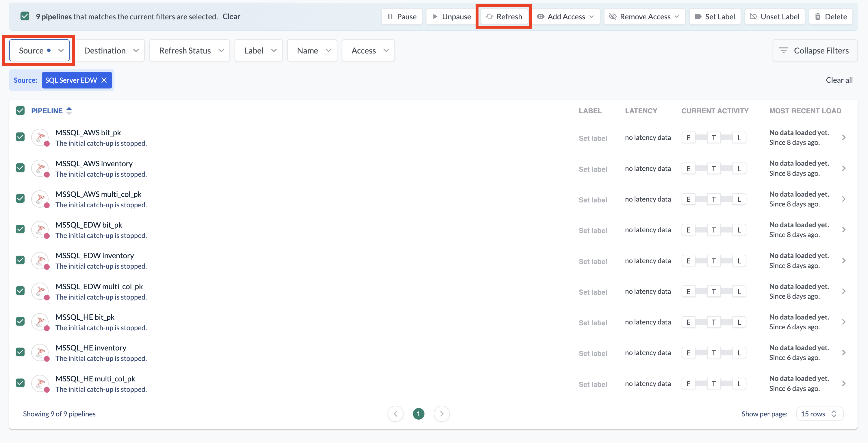Click the MSSQL_AWS bit_pk source icon
The height and width of the screenshot is (443, 868).
click(x=40, y=137)
